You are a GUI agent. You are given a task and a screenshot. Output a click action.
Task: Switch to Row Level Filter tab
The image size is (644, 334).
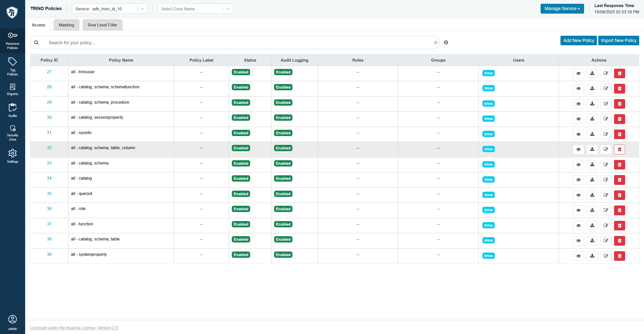(102, 25)
